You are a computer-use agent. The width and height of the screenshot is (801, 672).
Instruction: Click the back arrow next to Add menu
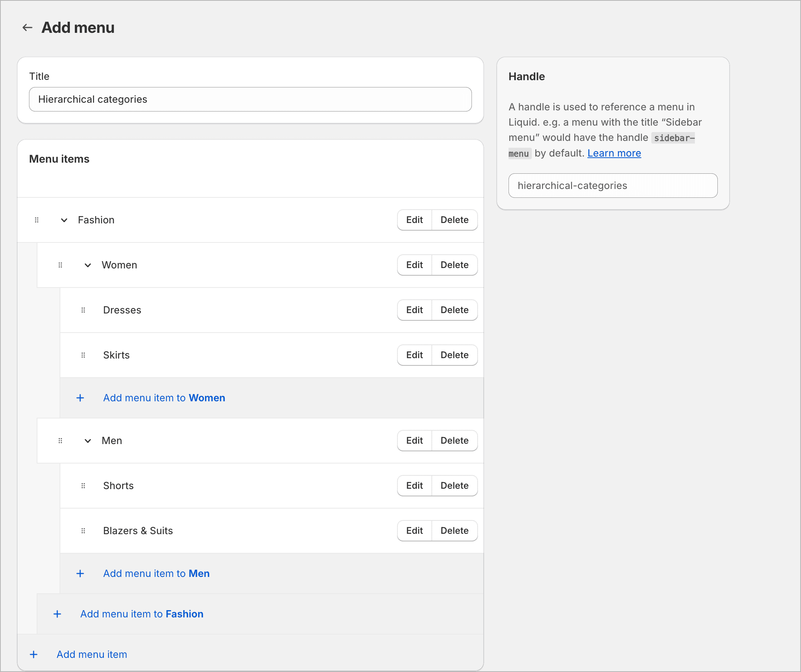[27, 27]
